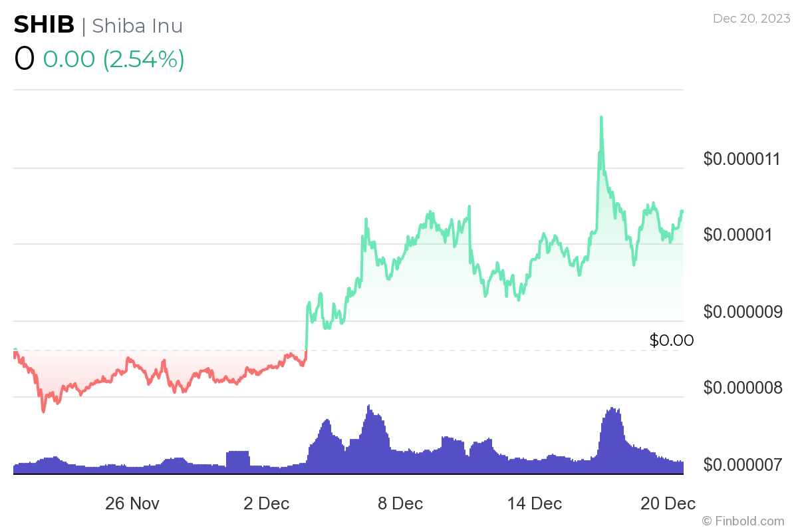
Task: Click the 20 Dec date label
Action: (x=668, y=503)
